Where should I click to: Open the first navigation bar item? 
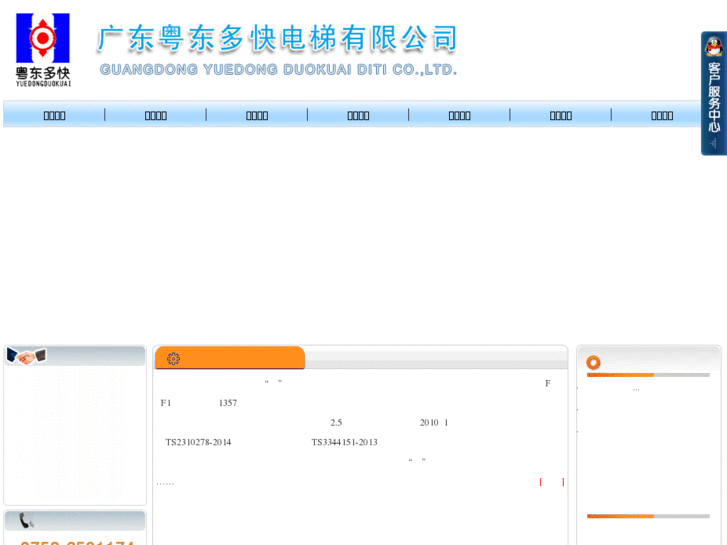coord(54,115)
